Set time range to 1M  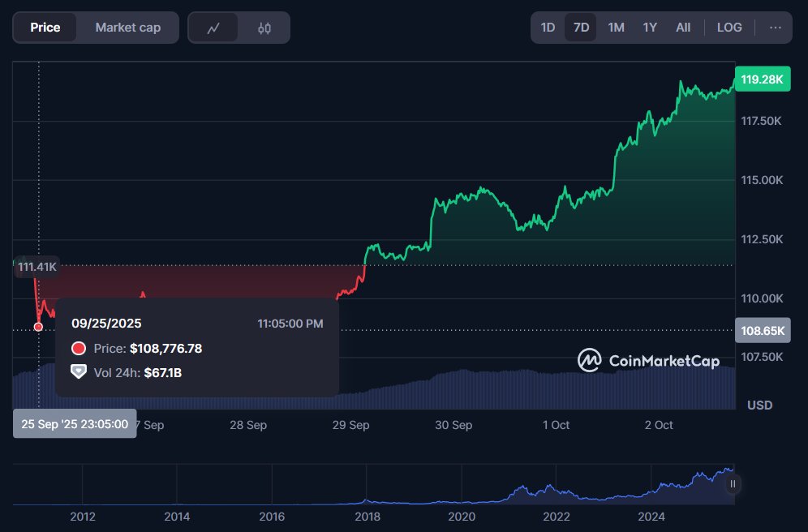616,28
